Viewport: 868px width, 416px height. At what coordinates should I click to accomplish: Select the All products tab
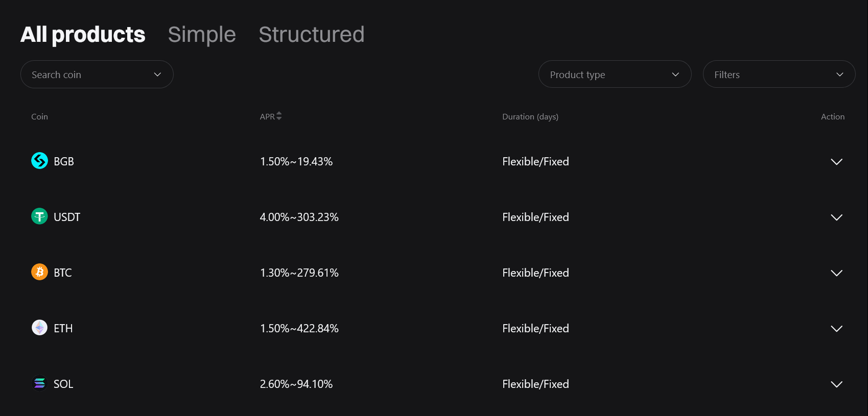[83, 35]
